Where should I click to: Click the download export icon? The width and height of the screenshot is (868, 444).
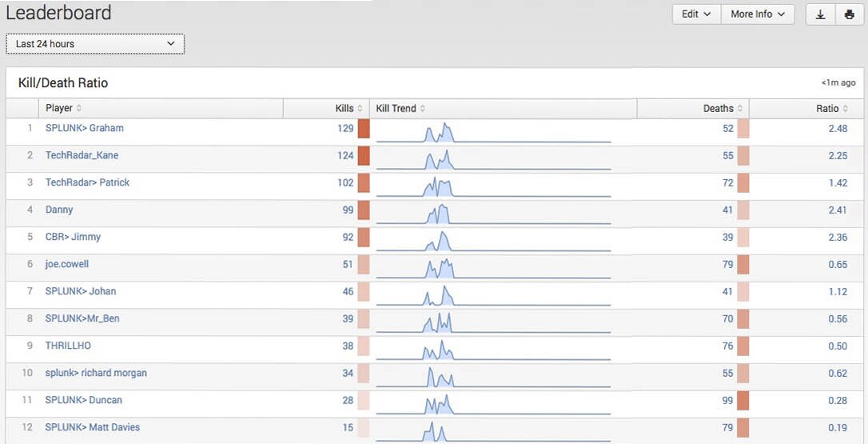(820, 14)
